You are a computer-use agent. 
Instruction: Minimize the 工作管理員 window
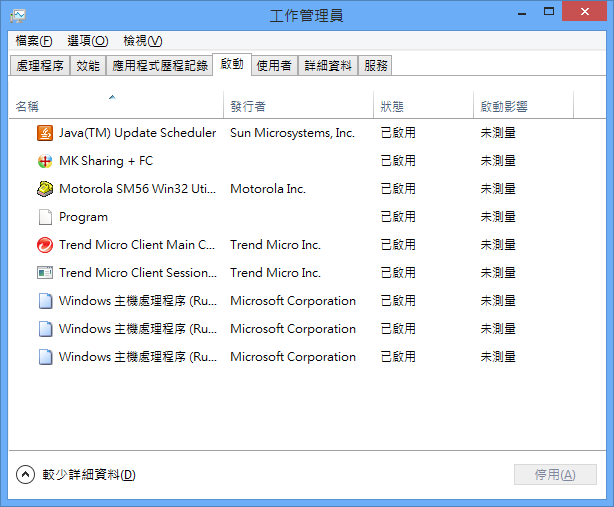tap(522, 13)
